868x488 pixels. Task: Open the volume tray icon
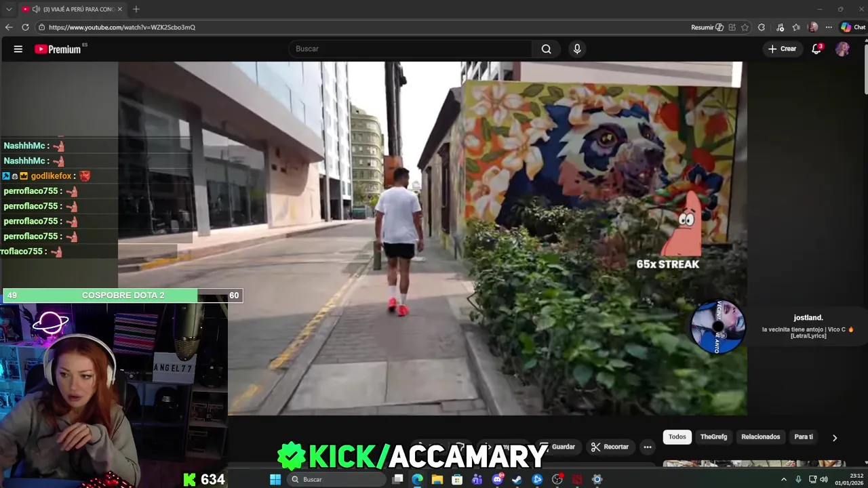click(824, 479)
